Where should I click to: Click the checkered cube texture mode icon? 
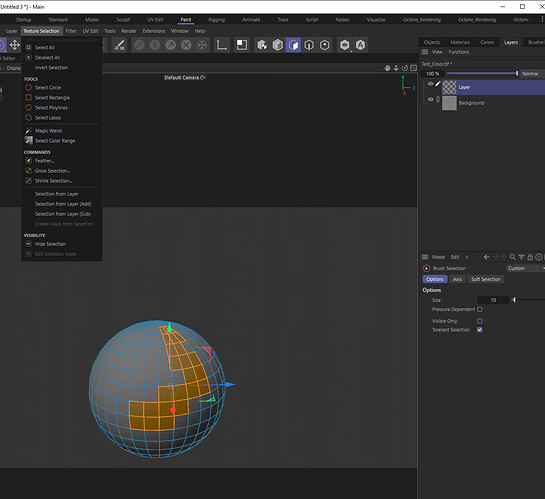coord(262,45)
